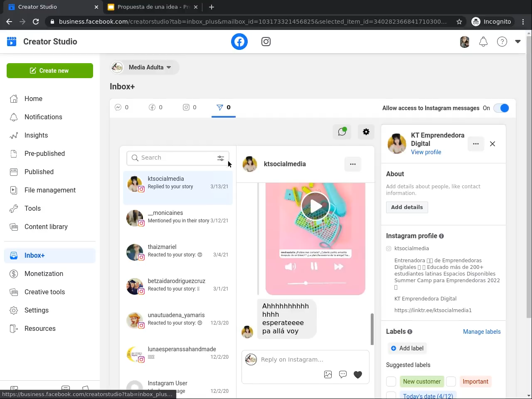
Task: Click the Labels info icon
Action: click(x=410, y=332)
